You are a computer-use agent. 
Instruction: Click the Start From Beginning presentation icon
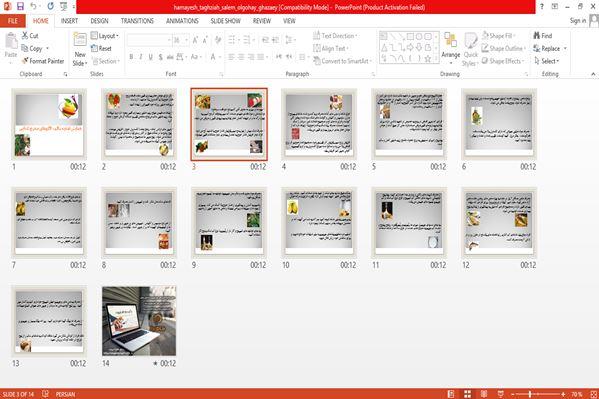click(64, 6)
